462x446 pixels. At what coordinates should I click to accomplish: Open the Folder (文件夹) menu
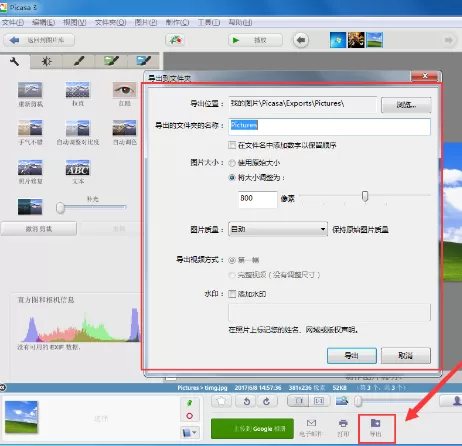pos(110,22)
